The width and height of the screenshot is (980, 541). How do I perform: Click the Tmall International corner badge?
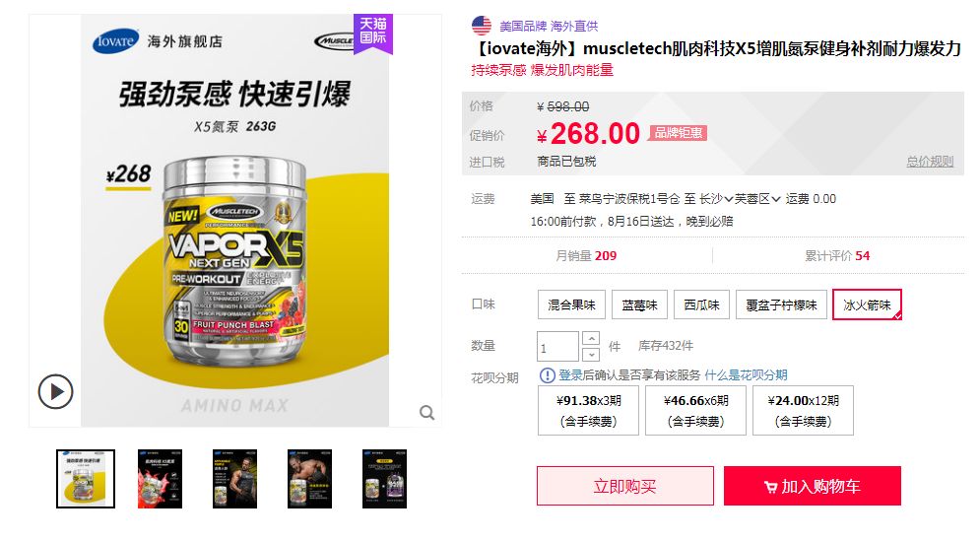[373, 33]
